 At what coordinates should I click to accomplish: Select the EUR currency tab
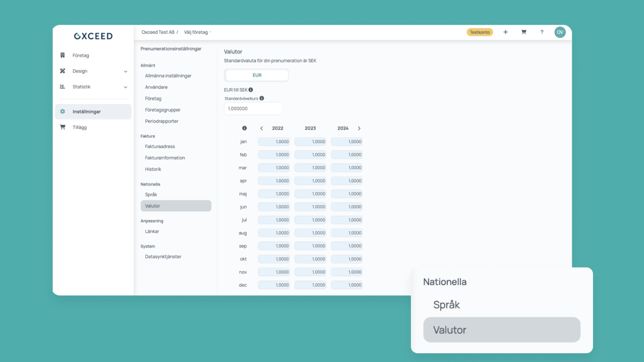point(257,75)
